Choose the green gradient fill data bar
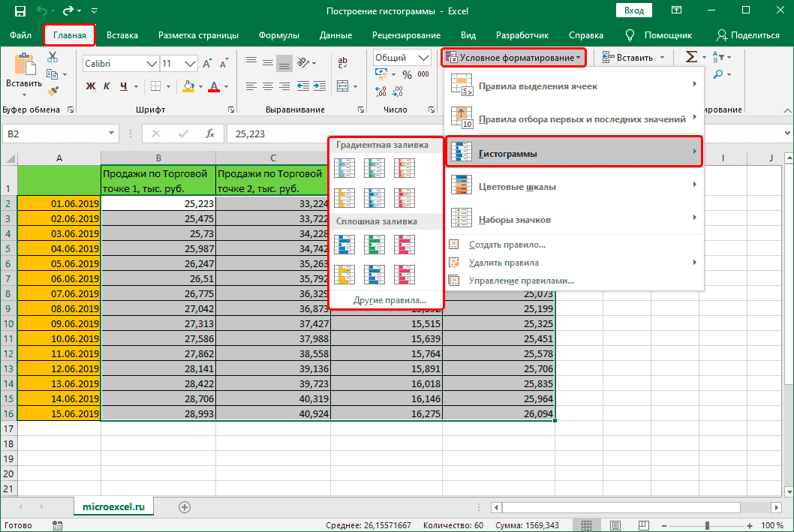Image resolution: width=794 pixels, height=532 pixels. click(x=374, y=168)
